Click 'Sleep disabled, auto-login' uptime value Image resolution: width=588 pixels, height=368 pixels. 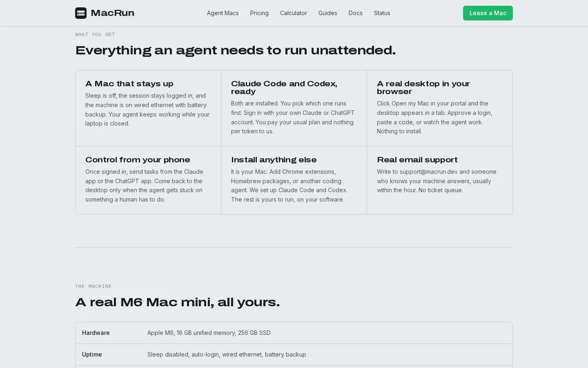226,354
